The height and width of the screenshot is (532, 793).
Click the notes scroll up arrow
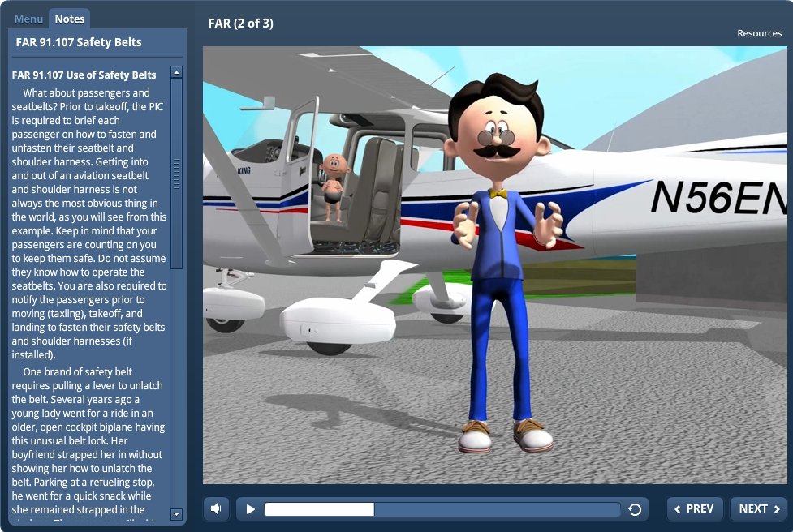point(176,72)
